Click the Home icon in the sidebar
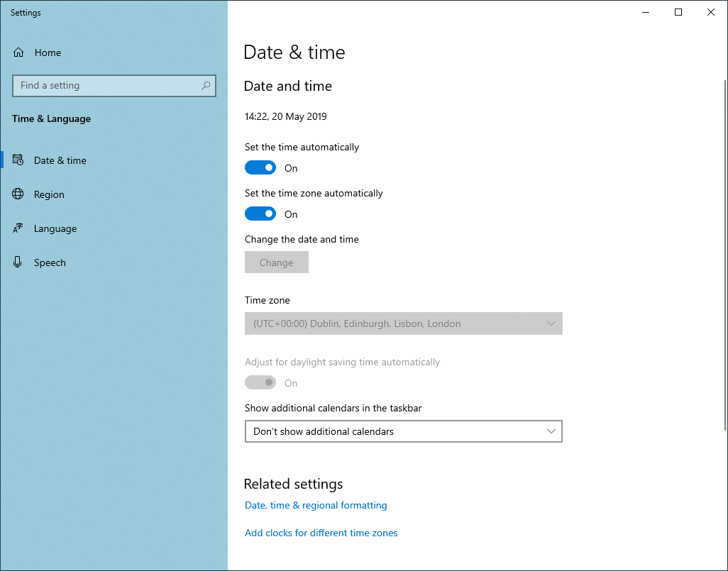 tap(19, 52)
